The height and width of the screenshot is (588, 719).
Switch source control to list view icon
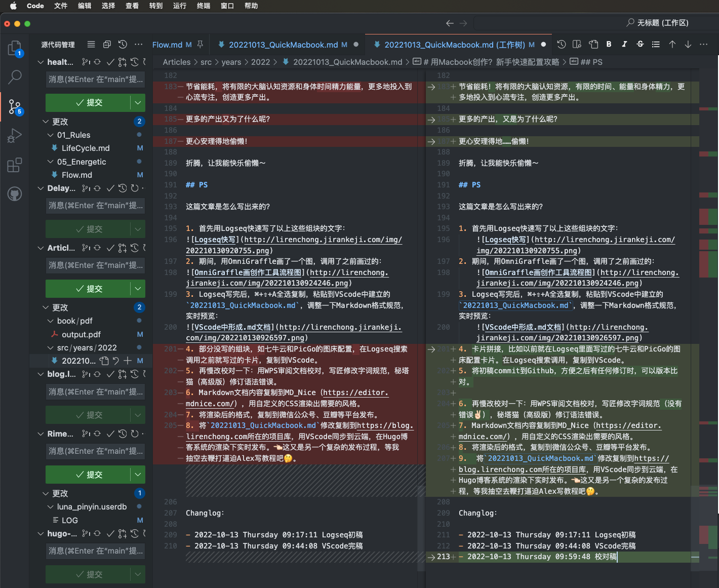coord(91,45)
